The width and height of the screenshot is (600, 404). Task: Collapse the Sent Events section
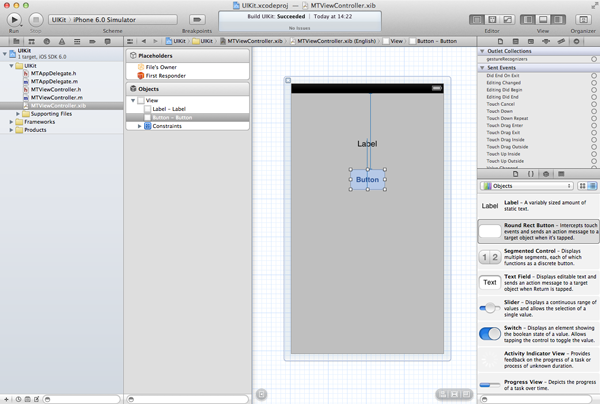click(482, 68)
